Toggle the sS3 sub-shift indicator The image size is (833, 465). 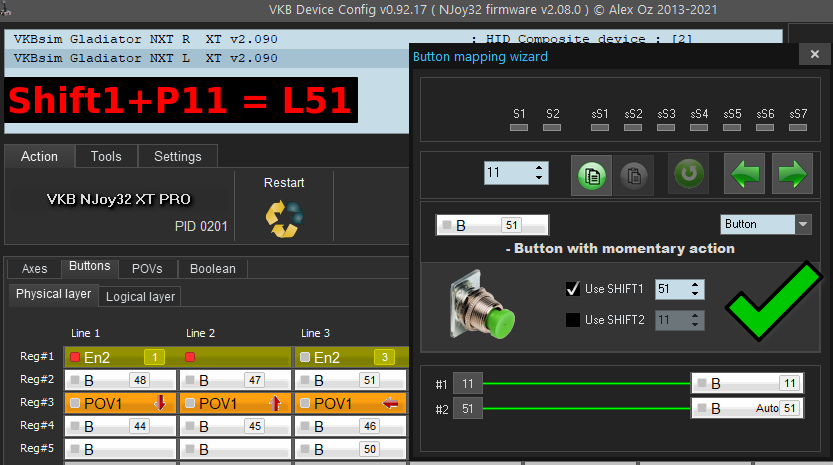click(x=666, y=128)
